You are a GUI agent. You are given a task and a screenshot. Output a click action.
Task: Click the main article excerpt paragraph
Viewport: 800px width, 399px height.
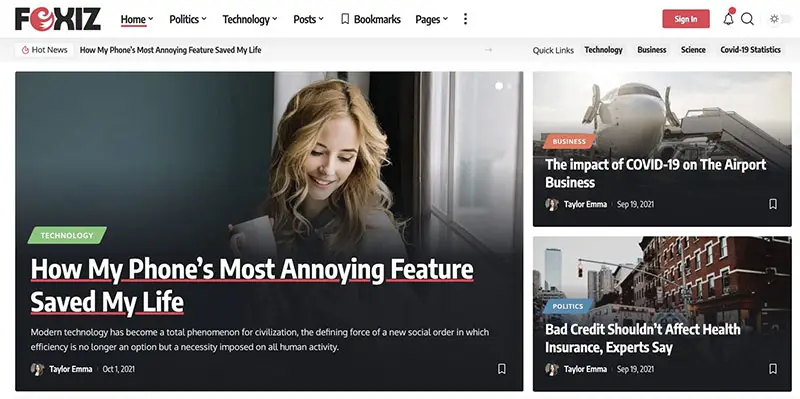coord(260,340)
